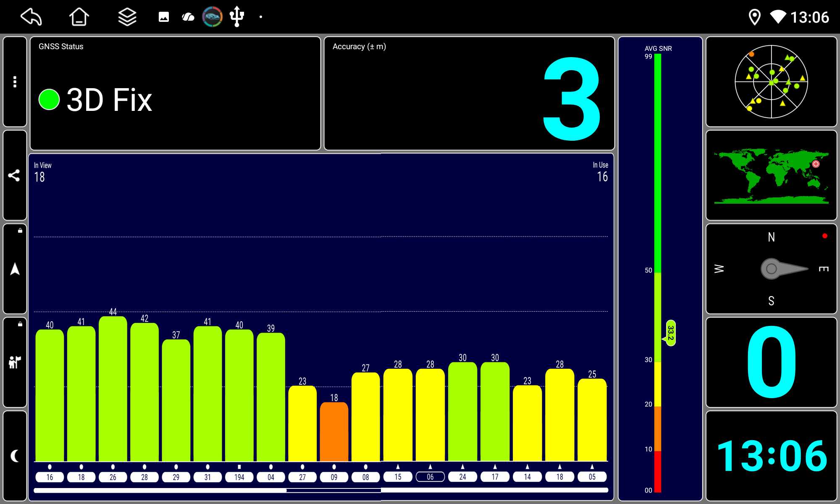The height and width of the screenshot is (504, 840).
Task: Open the three-dot overflow menu
Action: click(x=15, y=81)
